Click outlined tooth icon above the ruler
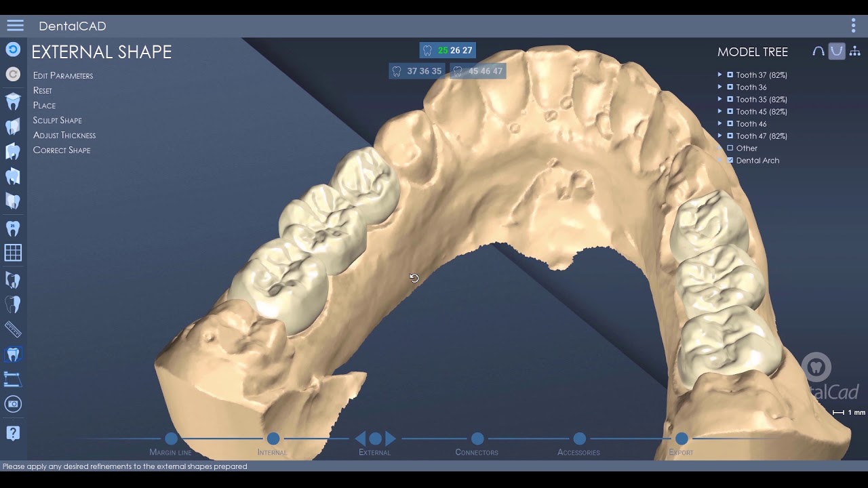The image size is (868, 488). pyautogui.click(x=13, y=304)
